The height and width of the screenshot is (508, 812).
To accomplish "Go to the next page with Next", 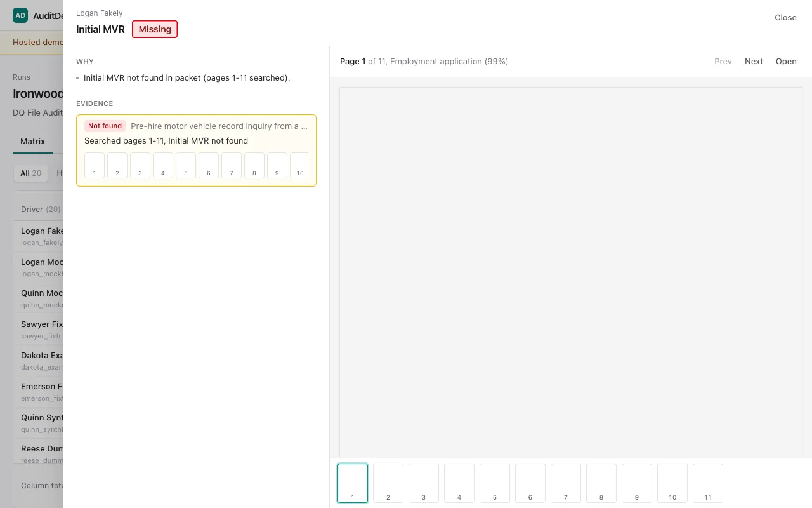I will (x=754, y=62).
